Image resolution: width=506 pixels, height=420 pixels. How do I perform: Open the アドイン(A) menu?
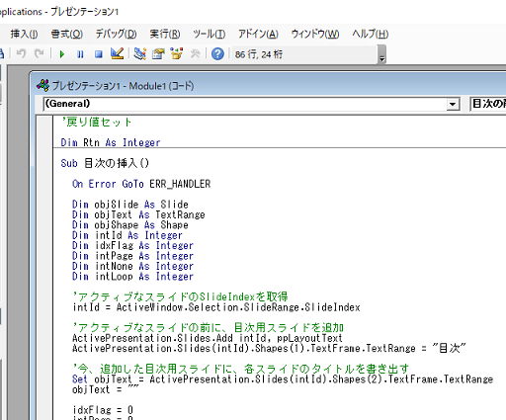pos(258,34)
